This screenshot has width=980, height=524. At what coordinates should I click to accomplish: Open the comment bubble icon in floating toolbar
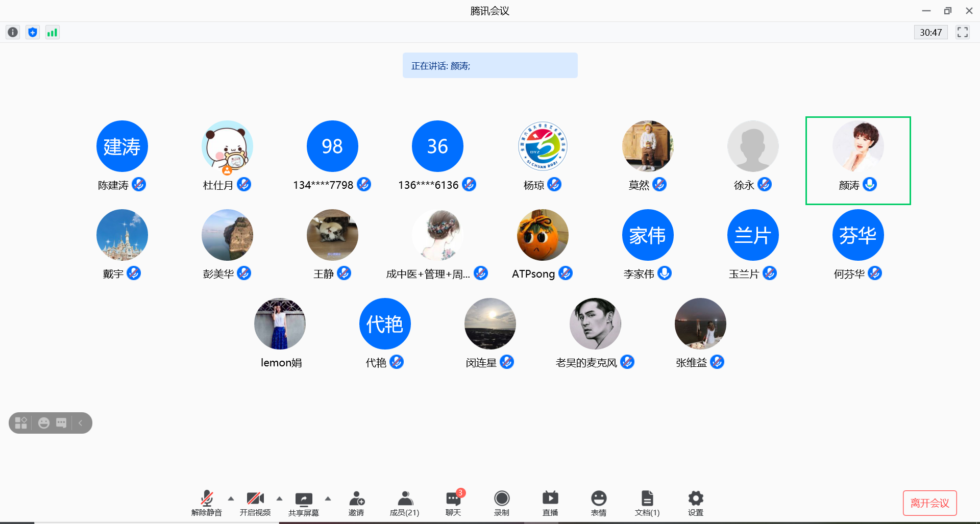click(x=61, y=423)
